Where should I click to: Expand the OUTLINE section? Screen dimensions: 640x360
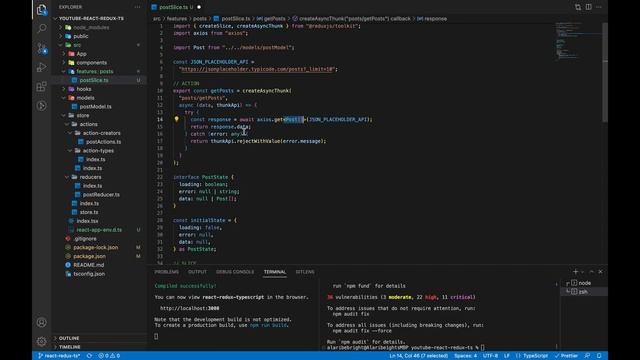tap(69, 338)
